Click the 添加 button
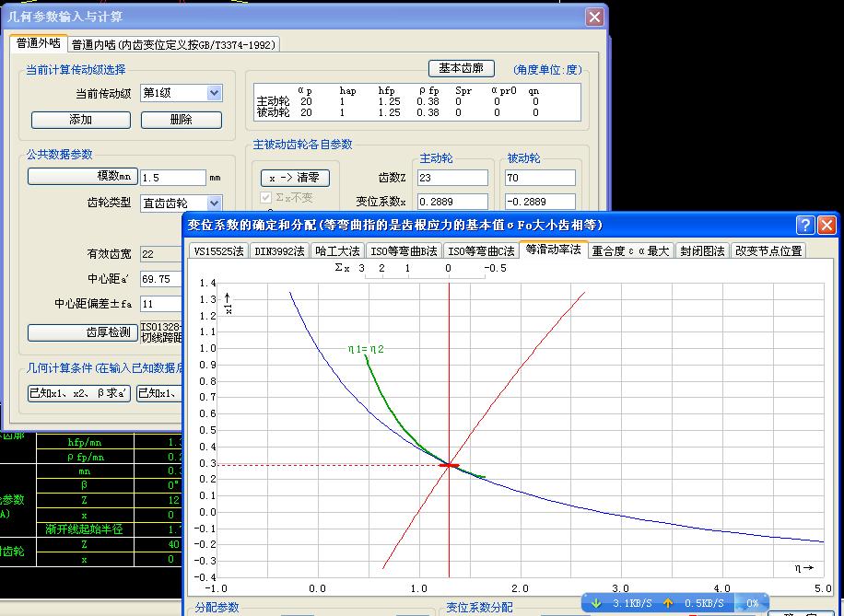Image resolution: width=844 pixels, height=616 pixels. [x=81, y=120]
